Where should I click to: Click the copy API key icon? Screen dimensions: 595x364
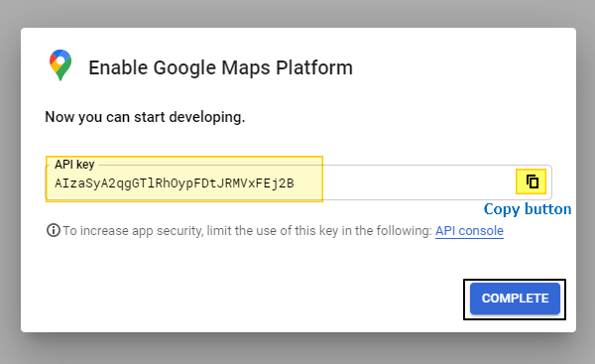(532, 182)
